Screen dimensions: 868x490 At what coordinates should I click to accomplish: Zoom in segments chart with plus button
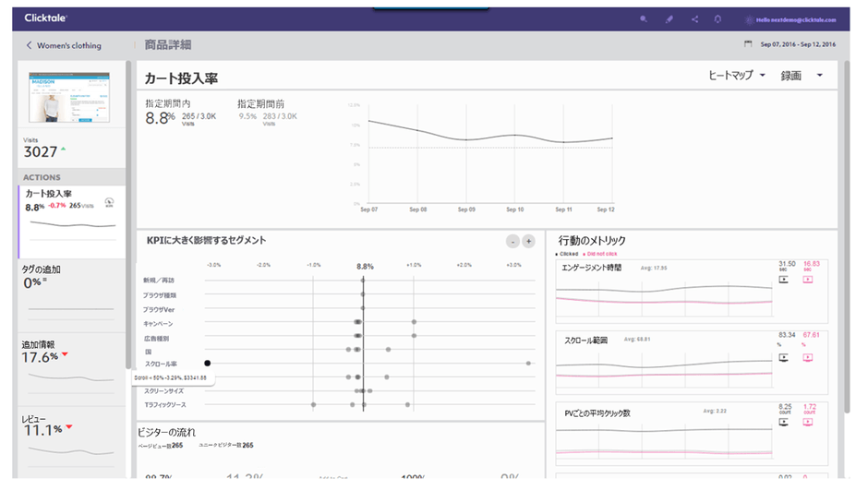click(x=528, y=241)
